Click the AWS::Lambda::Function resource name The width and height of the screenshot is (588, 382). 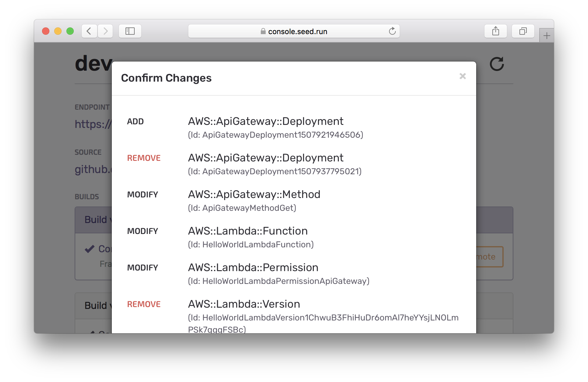coord(247,231)
